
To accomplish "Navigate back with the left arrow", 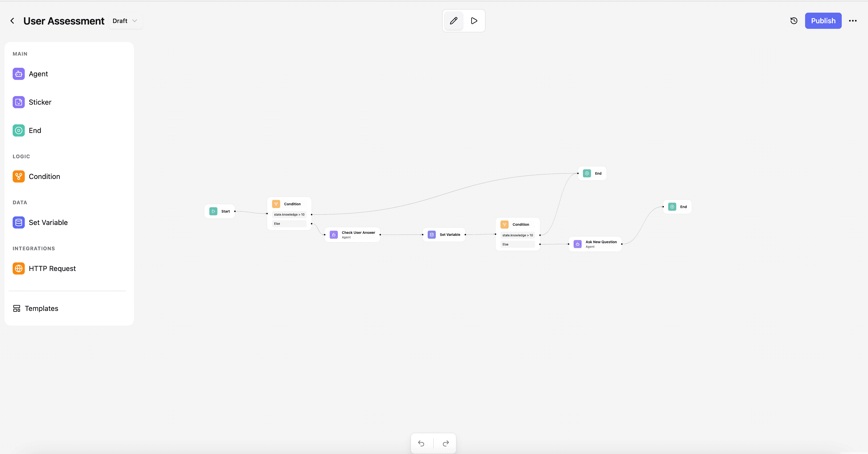I will [12, 20].
